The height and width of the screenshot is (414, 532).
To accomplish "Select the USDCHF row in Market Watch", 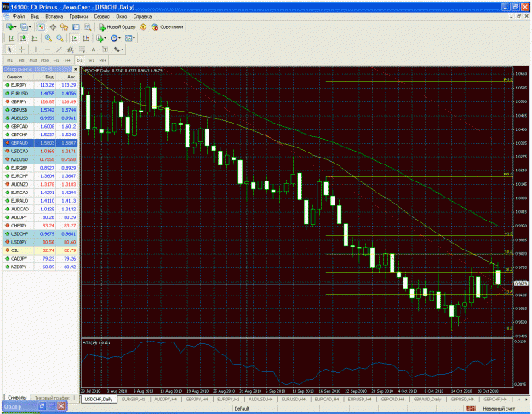I will point(40,234).
